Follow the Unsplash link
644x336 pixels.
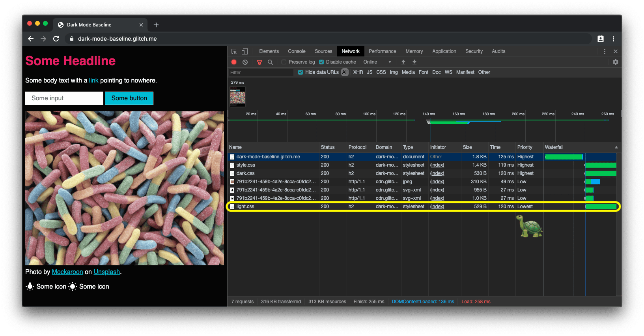106,272
